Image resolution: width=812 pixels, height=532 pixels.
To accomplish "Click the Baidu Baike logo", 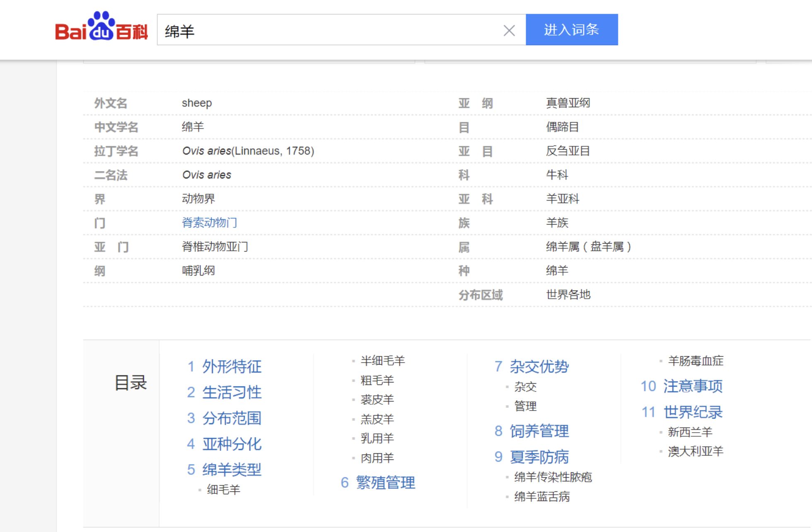I will click(x=101, y=27).
